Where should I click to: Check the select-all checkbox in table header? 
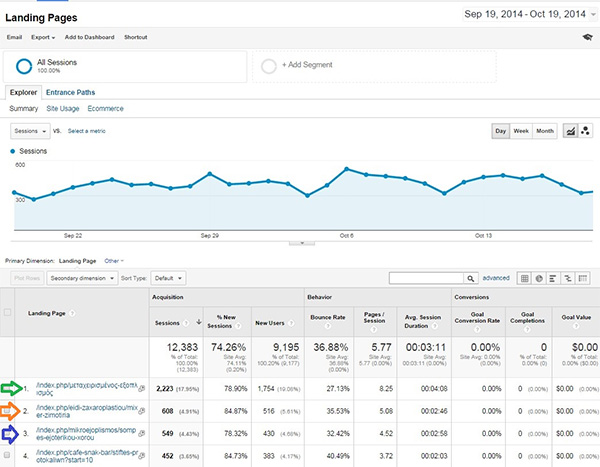click(x=10, y=313)
